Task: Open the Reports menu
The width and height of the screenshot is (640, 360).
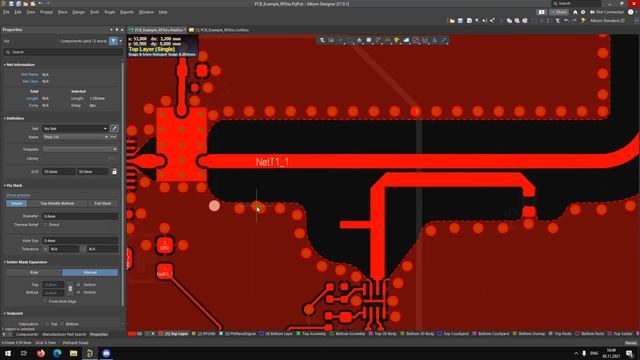Action: point(127,12)
